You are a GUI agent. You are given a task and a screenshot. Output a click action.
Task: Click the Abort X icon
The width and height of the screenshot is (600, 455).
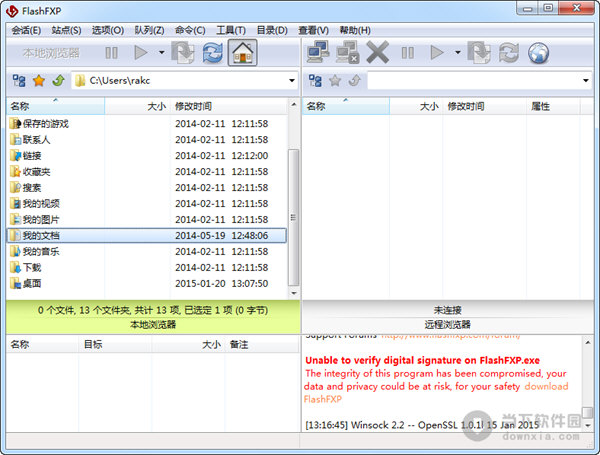(x=378, y=52)
